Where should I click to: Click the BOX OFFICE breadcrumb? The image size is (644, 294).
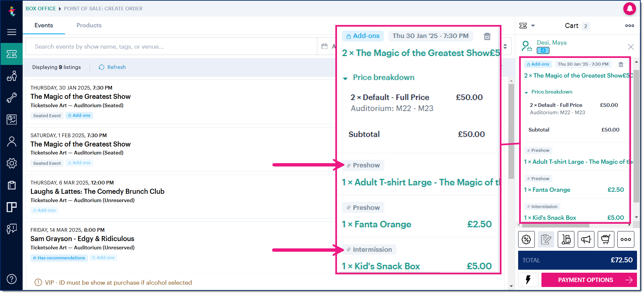[x=41, y=9]
